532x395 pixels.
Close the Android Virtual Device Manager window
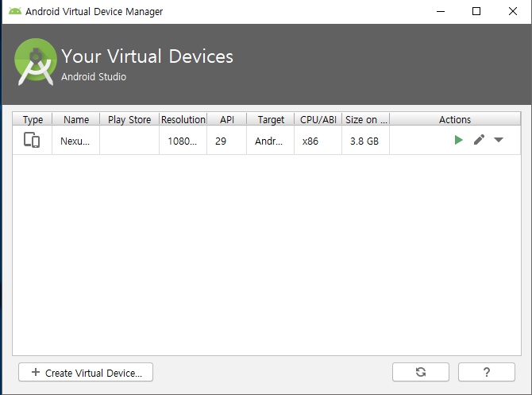513,11
